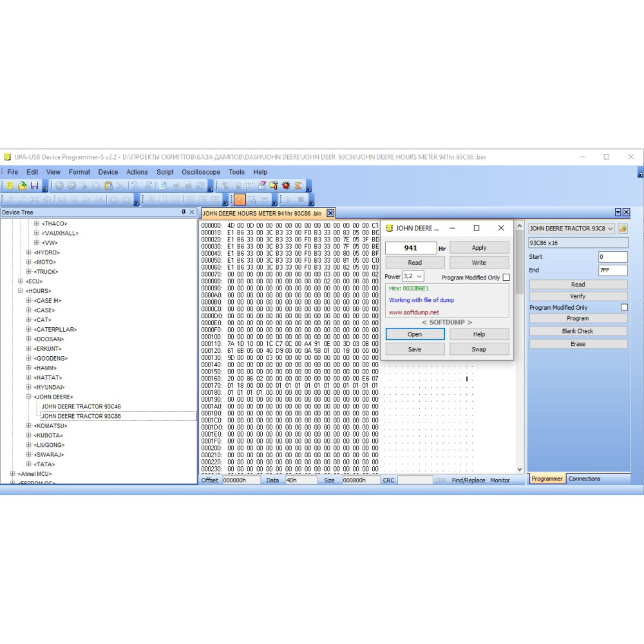Click Swap in the JOHN DEERE dialog
The height and width of the screenshot is (644, 644).
coord(479,349)
